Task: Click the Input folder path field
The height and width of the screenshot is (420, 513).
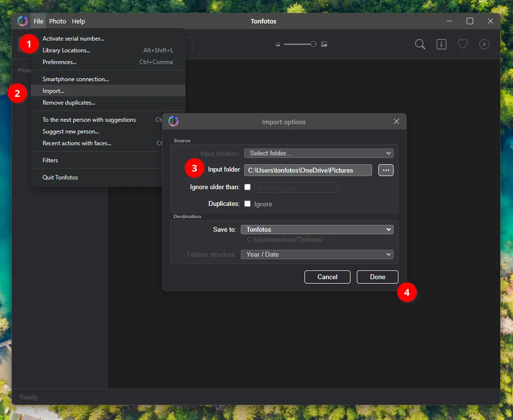Action: pyautogui.click(x=308, y=170)
